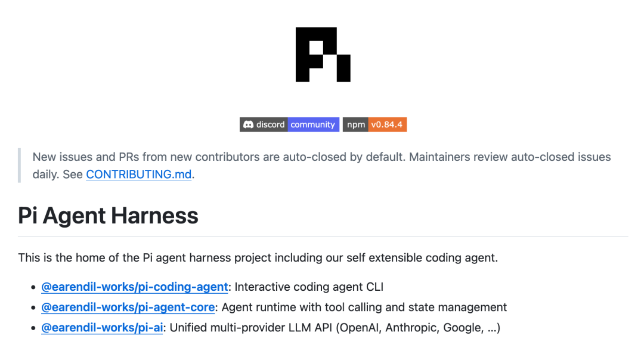Click the Unified multi-provider LLM API text
The width and height of the screenshot is (644, 345).
point(335,328)
